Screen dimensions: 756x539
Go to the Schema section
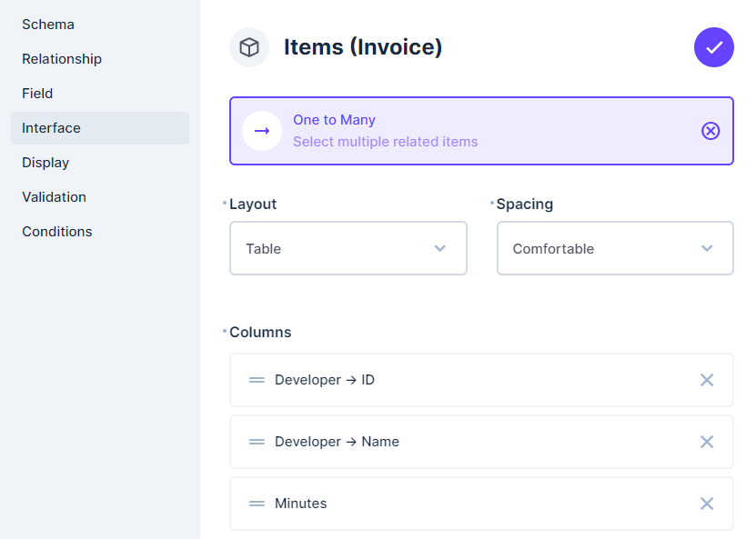(100, 25)
